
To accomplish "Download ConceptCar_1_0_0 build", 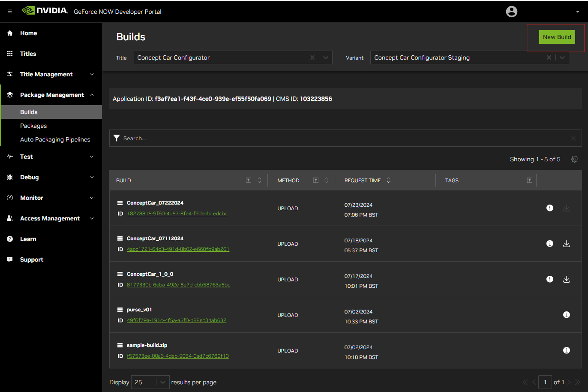I will (x=567, y=279).
